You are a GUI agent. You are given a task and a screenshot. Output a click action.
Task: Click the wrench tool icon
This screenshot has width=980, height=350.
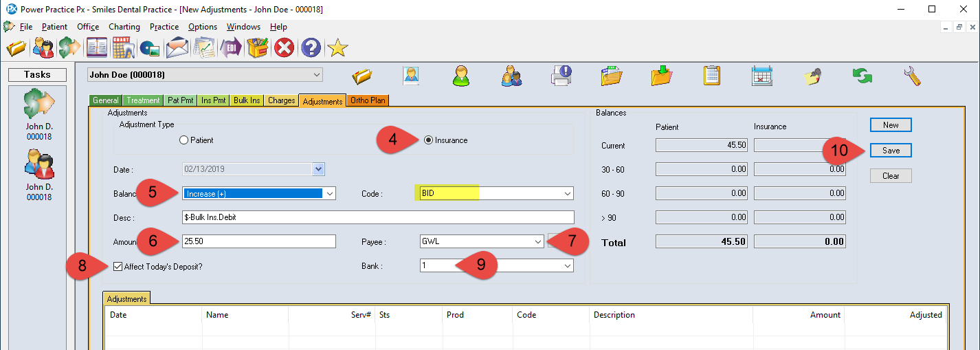[912, 75]
